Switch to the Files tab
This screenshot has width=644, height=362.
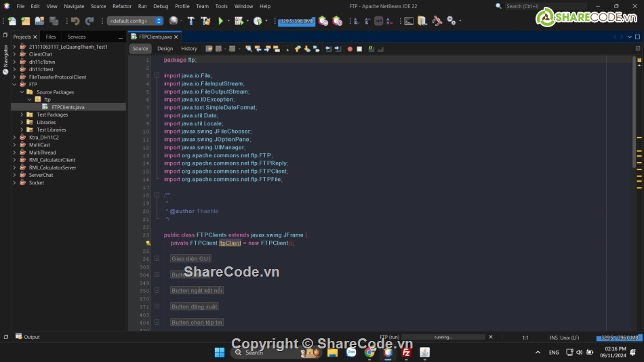(51, 37)
